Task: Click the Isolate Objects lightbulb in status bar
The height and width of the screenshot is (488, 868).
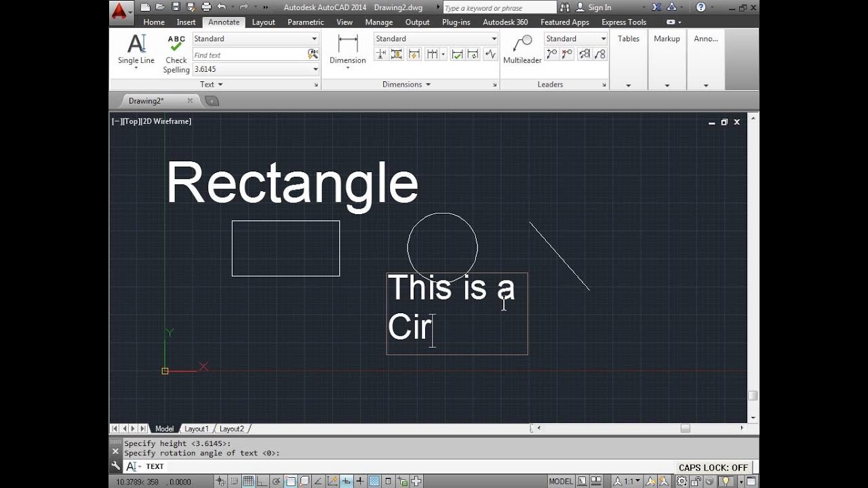Action: click(x=726, y=481)
